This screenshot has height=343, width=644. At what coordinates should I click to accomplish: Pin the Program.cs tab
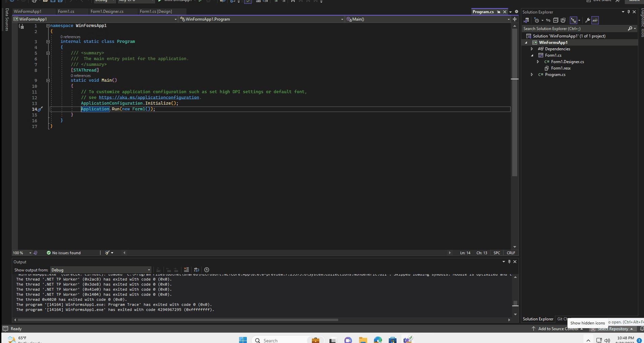click(499, 12)
